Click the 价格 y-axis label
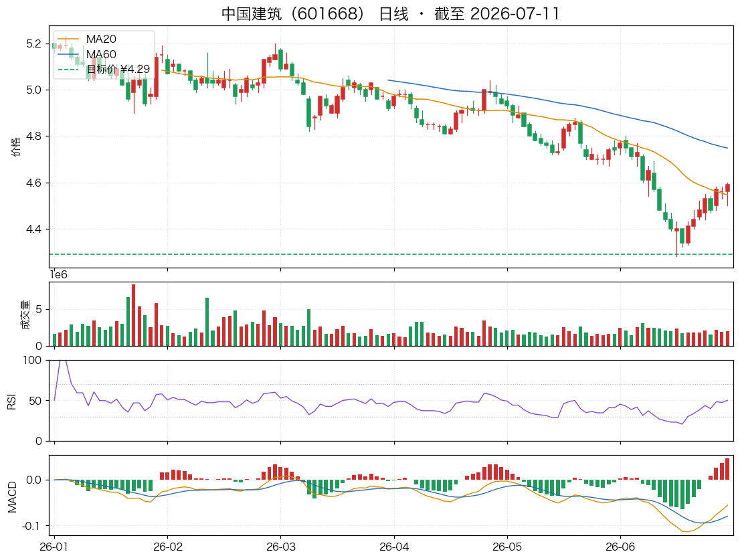 [x=15, y=147]
